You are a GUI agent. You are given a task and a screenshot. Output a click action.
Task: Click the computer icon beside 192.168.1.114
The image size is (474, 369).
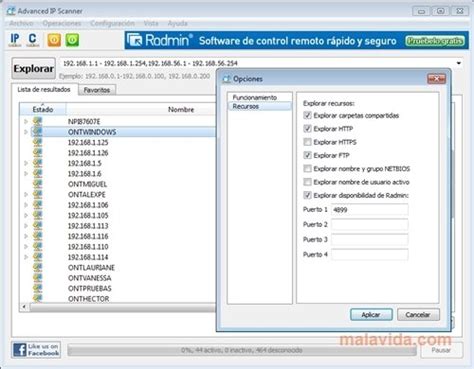pos(37,257)
